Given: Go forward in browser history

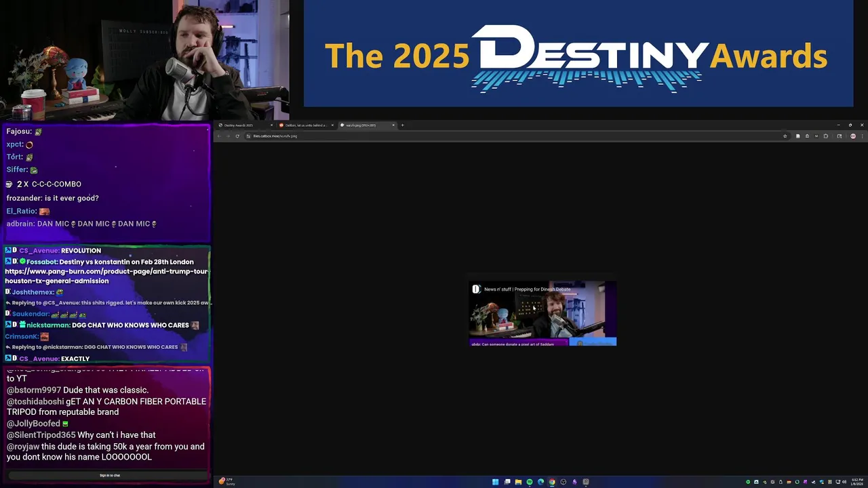Looking at the screenshot, I should coord(228,136).
